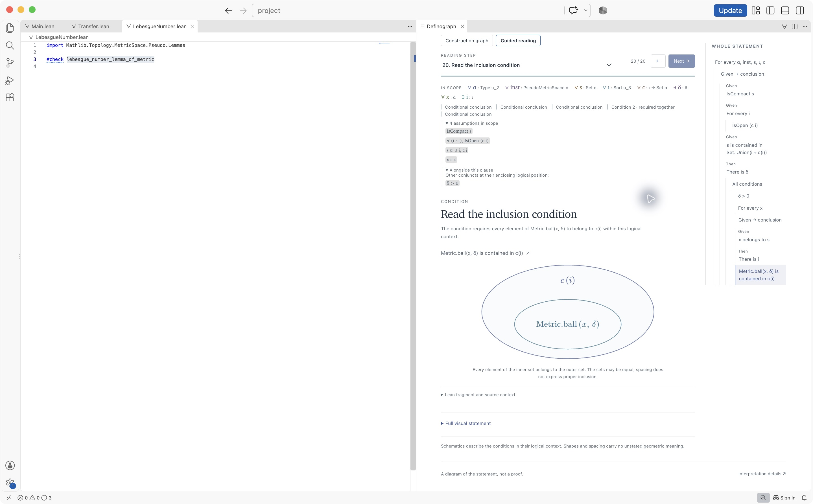Viewport: 813px width, 504px height.
Task: Go to previous reading step arrow
Action: point(658,61)
